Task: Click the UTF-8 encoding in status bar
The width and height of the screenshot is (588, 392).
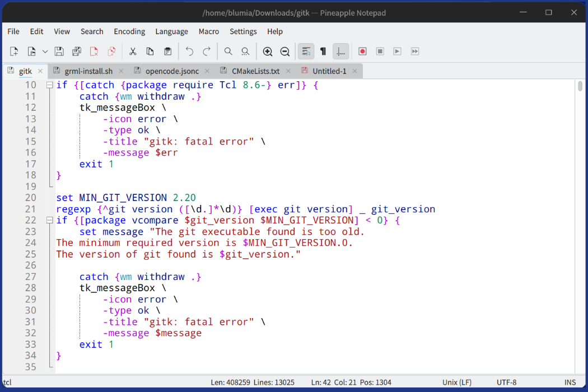Action: point(506,382)
